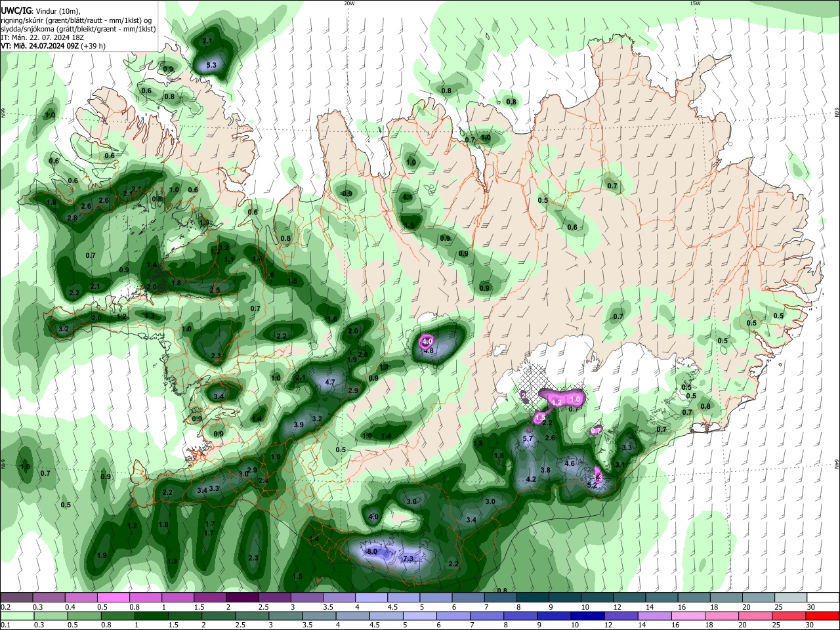This screenshot has width=840, height=630.
Task: Click the 'UWC/IG: Vindur (10m)' title text
Action: (41, 11)
